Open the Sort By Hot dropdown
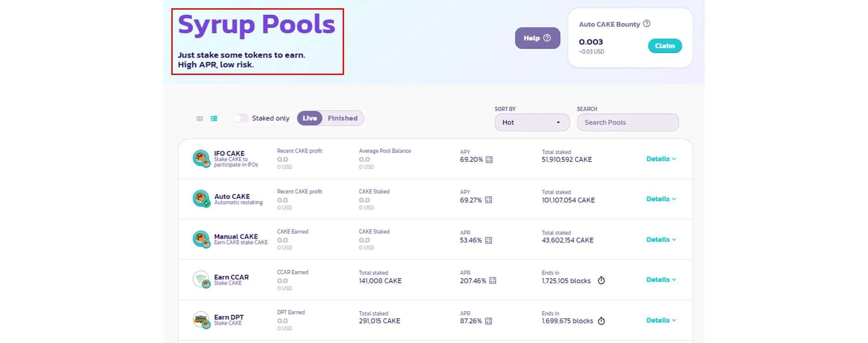This screenshot has height=343, width=868. pos(532,123)
